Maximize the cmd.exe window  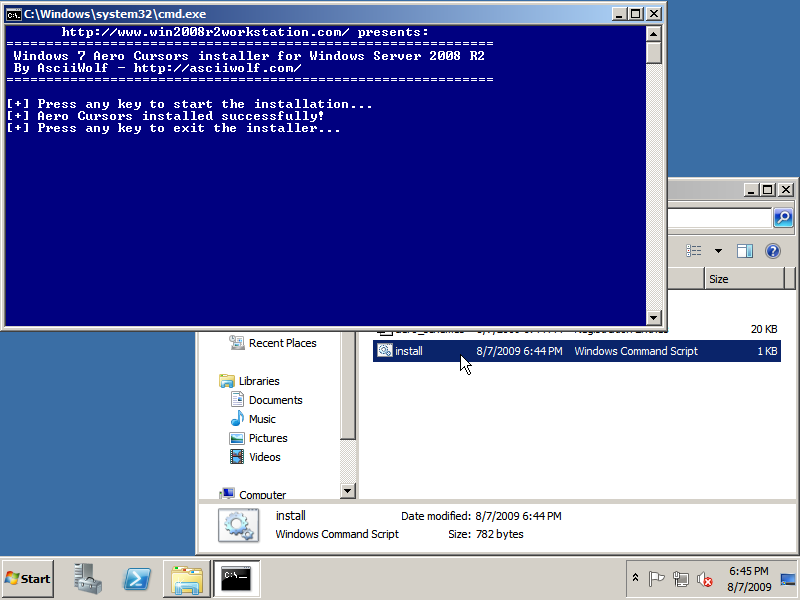[636, 14]
